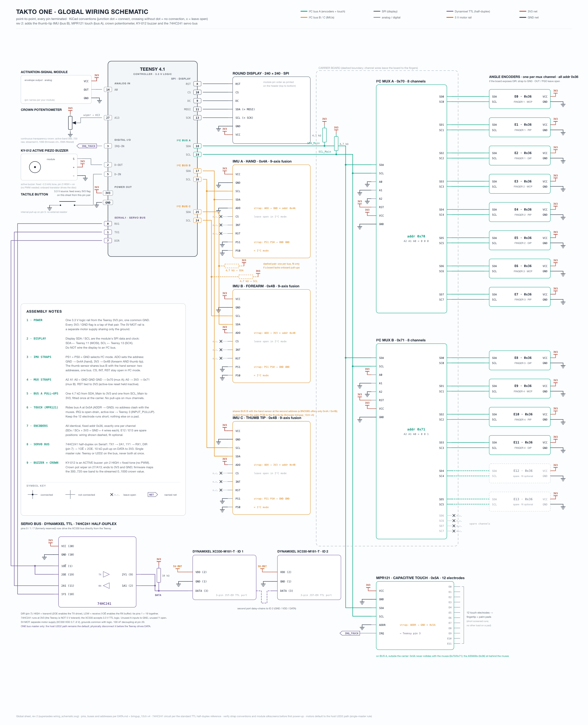Select the dashed 4.7 kΩ → SDA optional resistor
This screenshot has height=725, width=588.
click(232, 266)
